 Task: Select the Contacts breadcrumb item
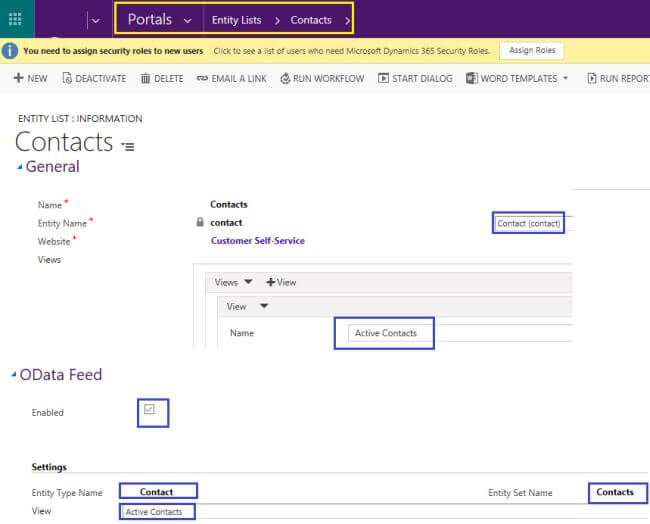click(311, 20)
